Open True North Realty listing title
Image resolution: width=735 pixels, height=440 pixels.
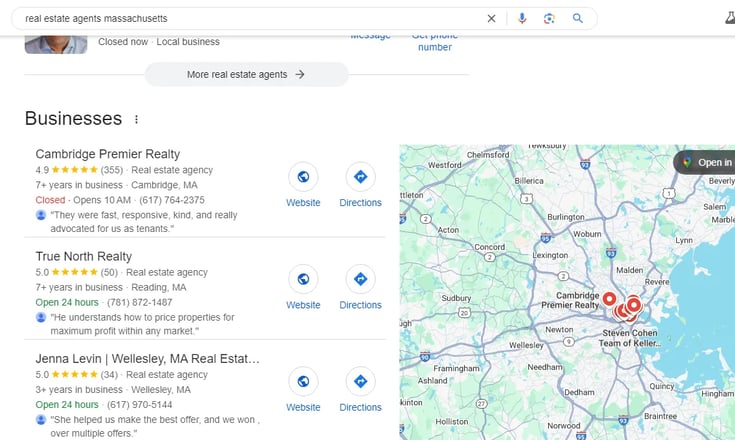(x=84, y=256)
